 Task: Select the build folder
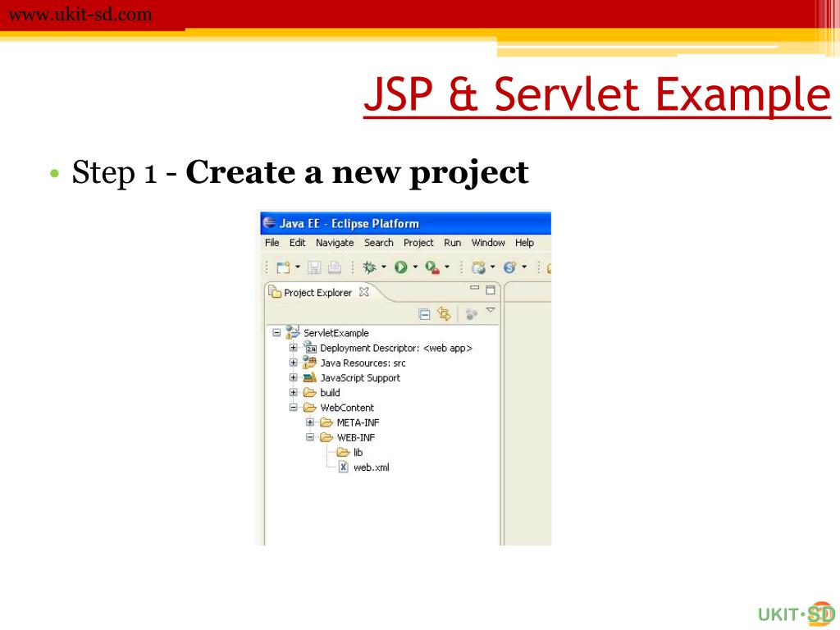click(330, 393)
